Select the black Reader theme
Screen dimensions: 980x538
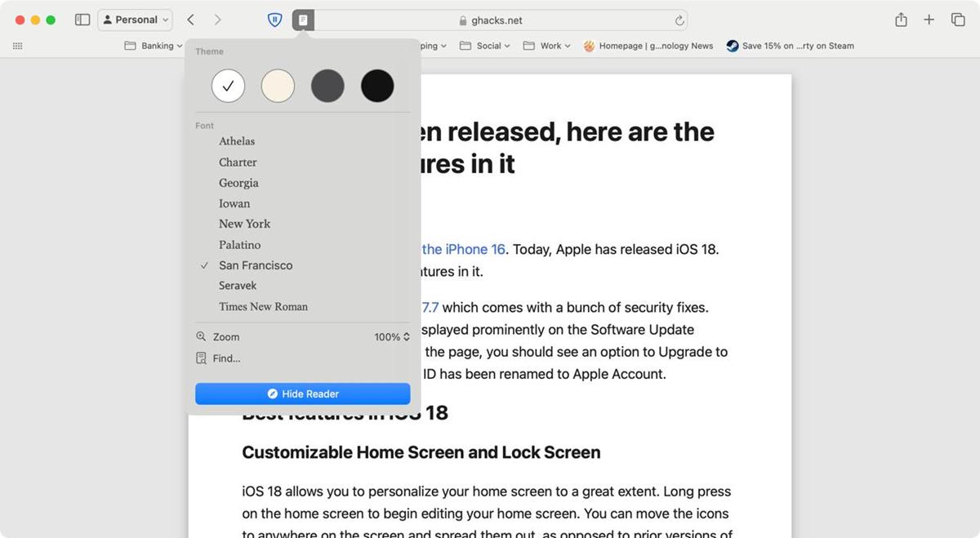(377, 86)
